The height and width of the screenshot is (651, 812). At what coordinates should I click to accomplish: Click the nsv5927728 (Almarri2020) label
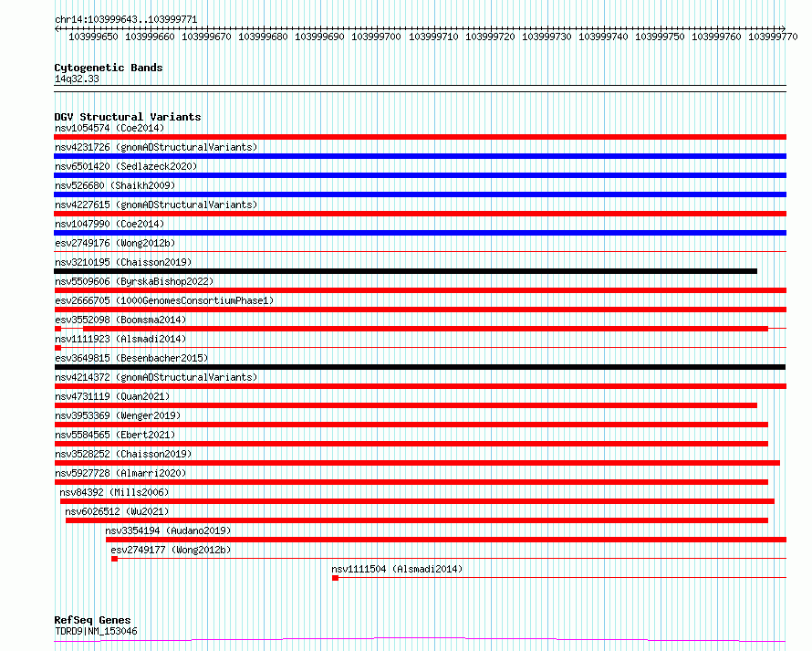tap(120, 473)
